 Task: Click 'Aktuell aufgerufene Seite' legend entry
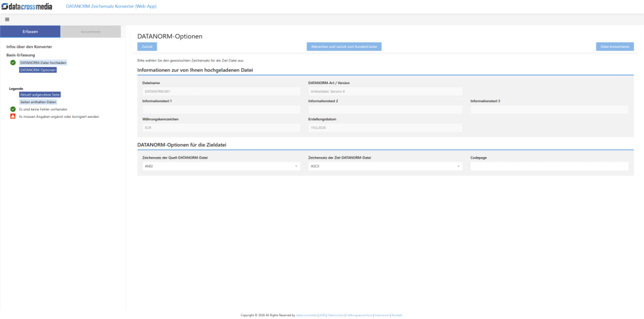click(40, 95)
